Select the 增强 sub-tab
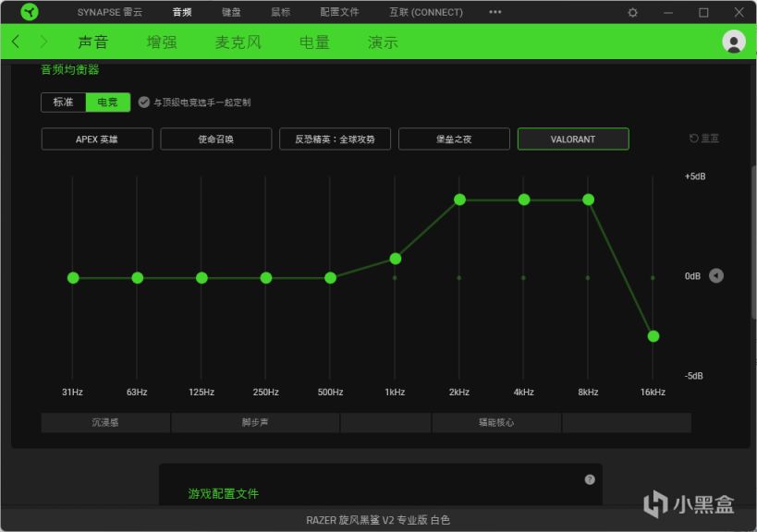This screenshot has height=532, width=757. (162, 42)
